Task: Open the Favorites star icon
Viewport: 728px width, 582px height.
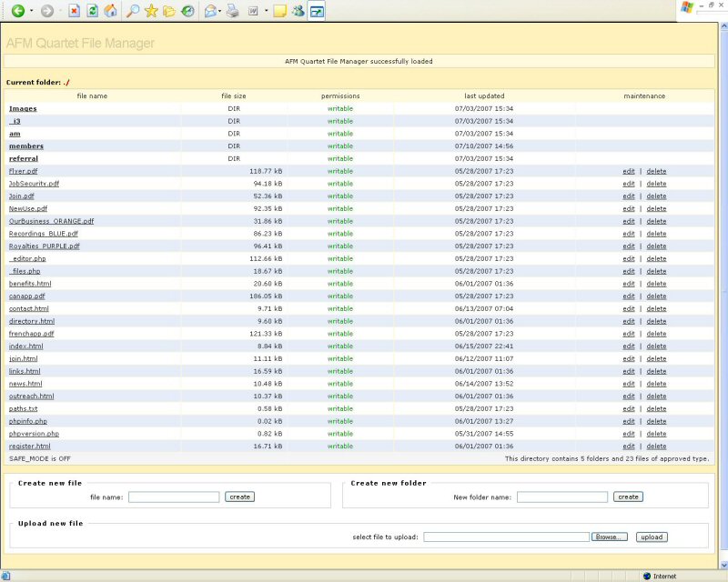Action: coord(151,11)
